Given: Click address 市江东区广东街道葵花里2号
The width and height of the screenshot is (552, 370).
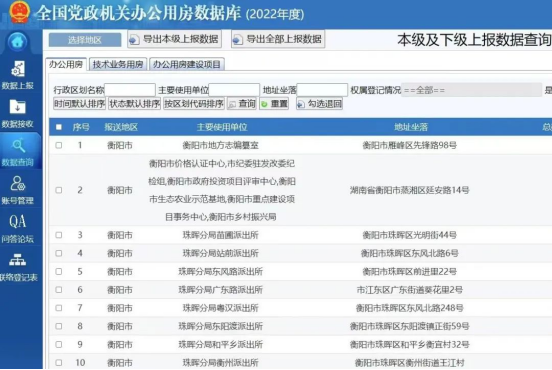Looking at the screenshot, I should (x=409, y=290).
